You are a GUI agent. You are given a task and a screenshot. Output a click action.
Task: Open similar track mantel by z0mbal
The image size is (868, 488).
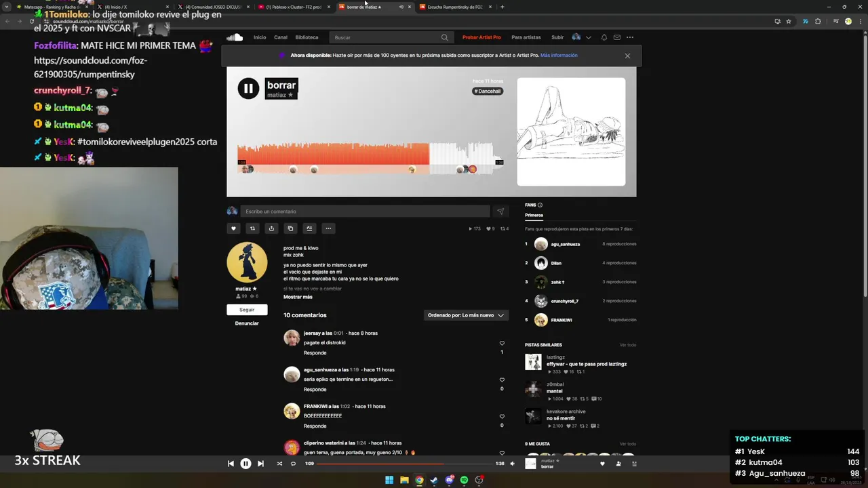[x=555, y=391]
